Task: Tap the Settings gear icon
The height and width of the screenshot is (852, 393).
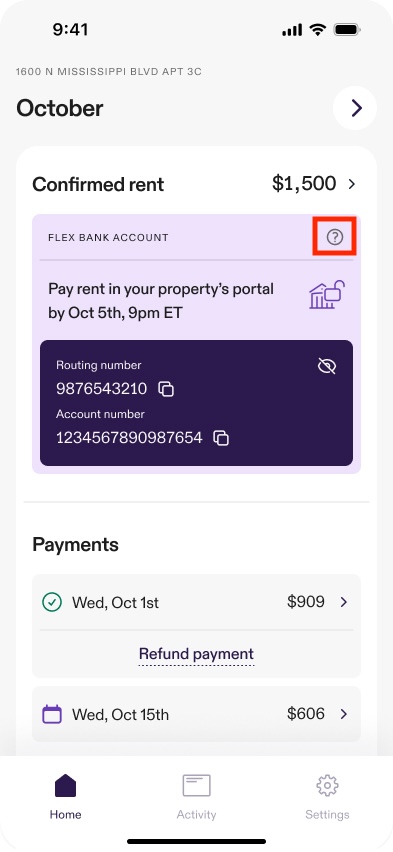Action: (x=327, y=786)
